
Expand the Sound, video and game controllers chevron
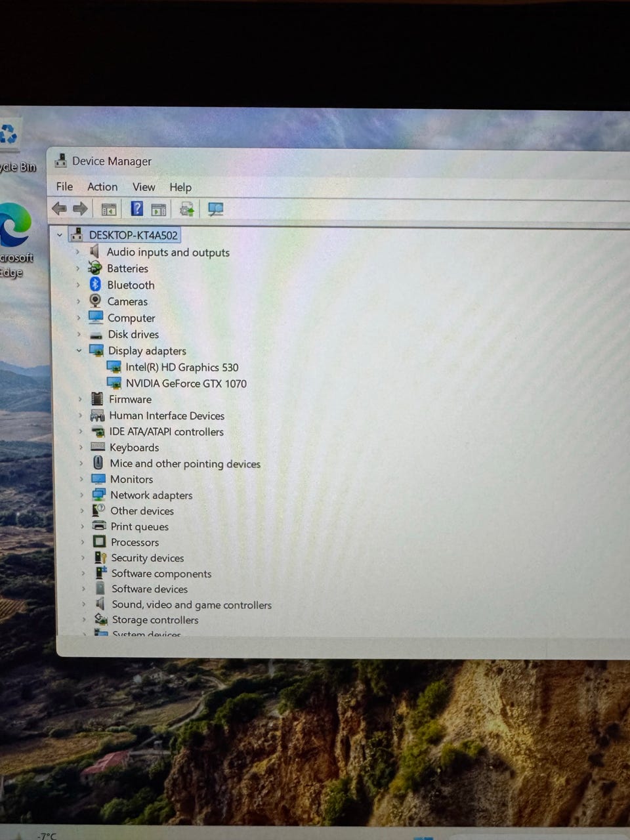[x=83, y=604]
